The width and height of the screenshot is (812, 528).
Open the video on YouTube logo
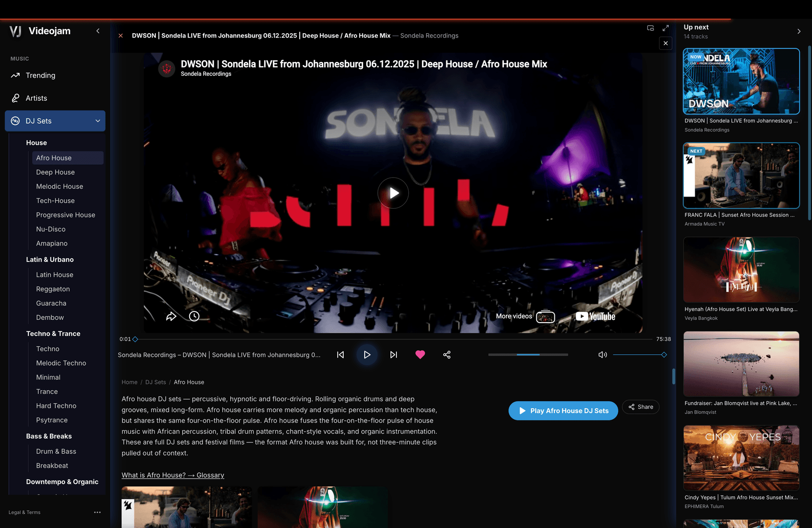[595, 316]
